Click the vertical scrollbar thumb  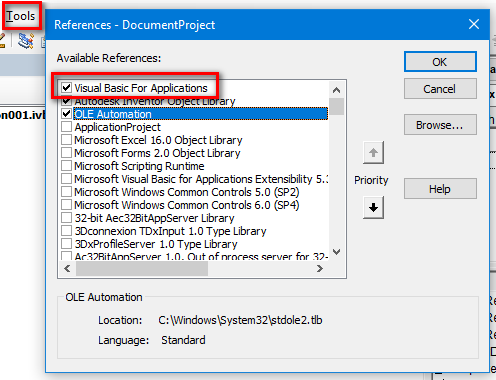point(336,106)
